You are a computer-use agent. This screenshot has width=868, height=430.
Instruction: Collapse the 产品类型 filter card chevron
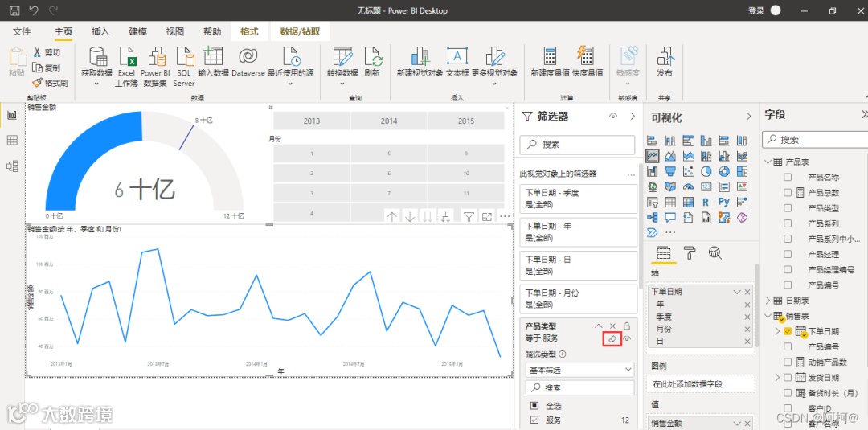(599, 326)
